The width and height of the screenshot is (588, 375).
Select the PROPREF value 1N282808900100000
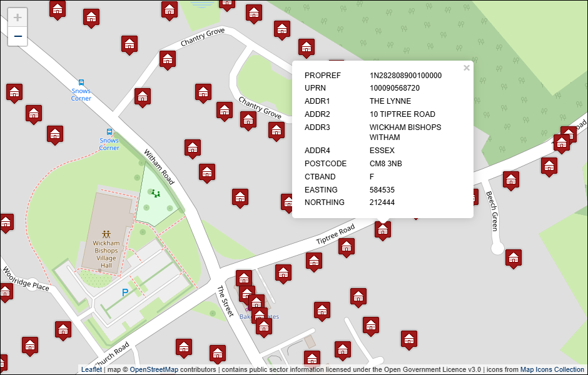coord(406,75)
